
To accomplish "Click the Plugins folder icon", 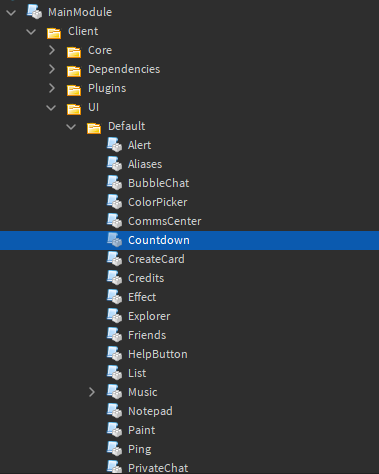I will [74, 90].
